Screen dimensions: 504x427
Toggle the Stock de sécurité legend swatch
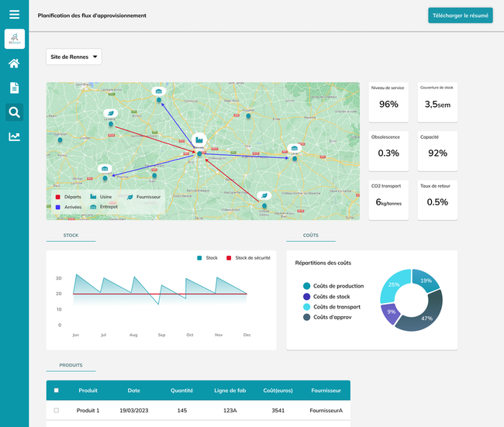click(x=229, y=258)
